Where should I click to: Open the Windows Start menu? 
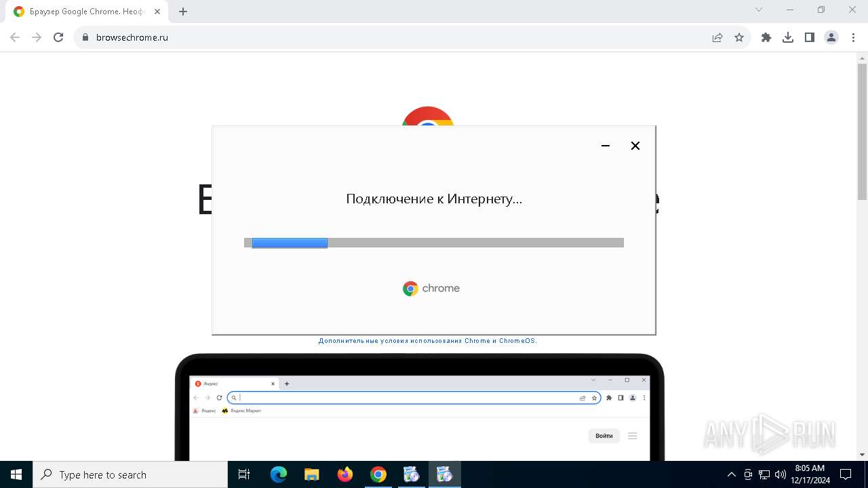pyautogui.click(x=16, y=474)
